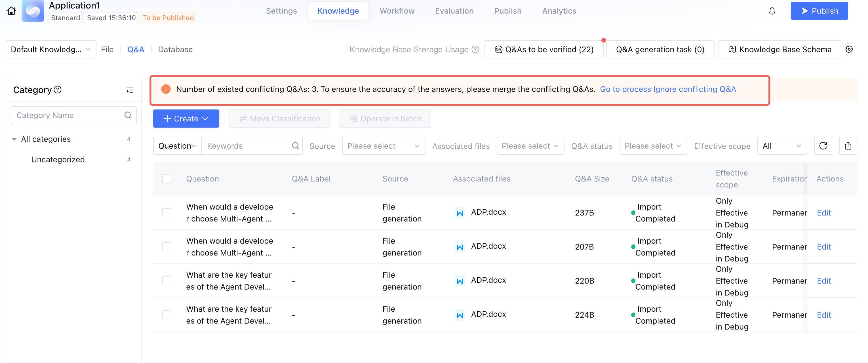Click the Category help icon
This screenshot has height=363, width=868.
tap(58, 90)
